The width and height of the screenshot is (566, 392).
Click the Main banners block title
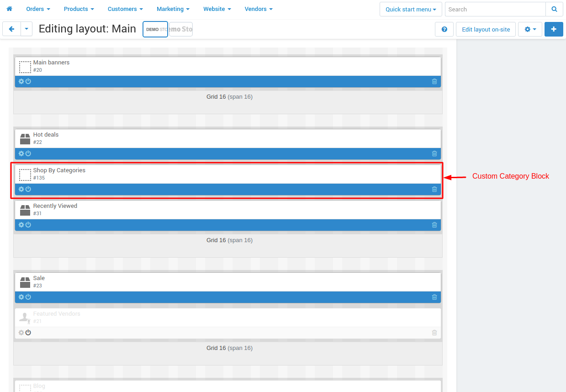pos(51,63)
